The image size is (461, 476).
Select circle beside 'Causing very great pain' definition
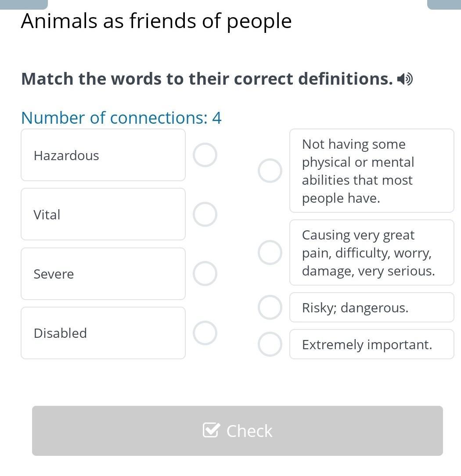(270, 253)
